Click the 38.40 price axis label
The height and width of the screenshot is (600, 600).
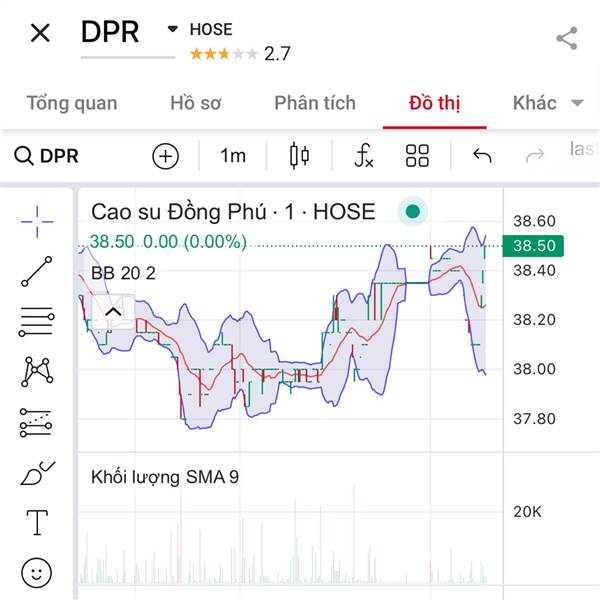[534, 271]
